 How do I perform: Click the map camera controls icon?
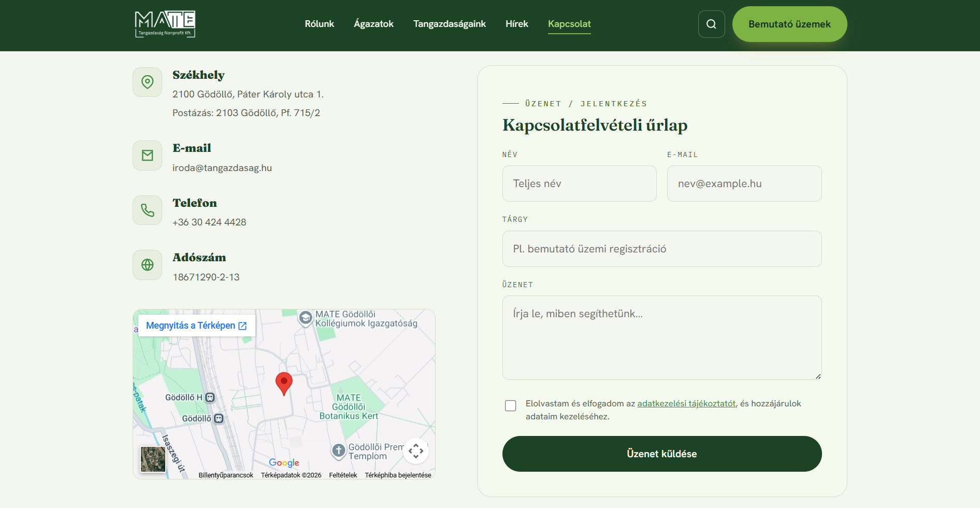[x=416, y=450]
